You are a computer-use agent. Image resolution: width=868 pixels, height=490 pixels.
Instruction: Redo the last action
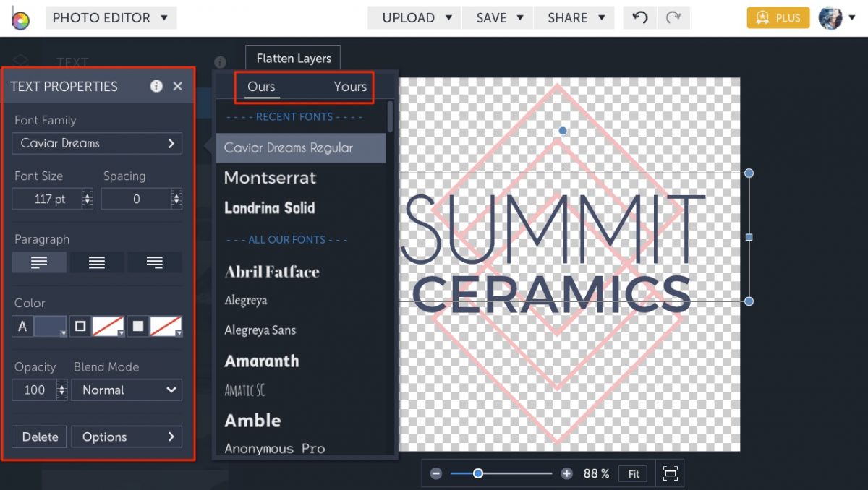[x=673, y=18]
